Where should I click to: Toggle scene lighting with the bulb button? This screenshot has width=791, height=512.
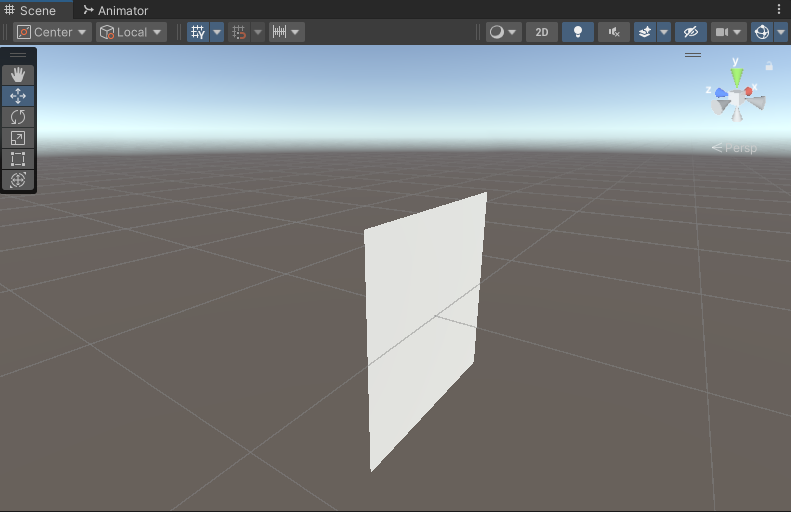point(577,32)
